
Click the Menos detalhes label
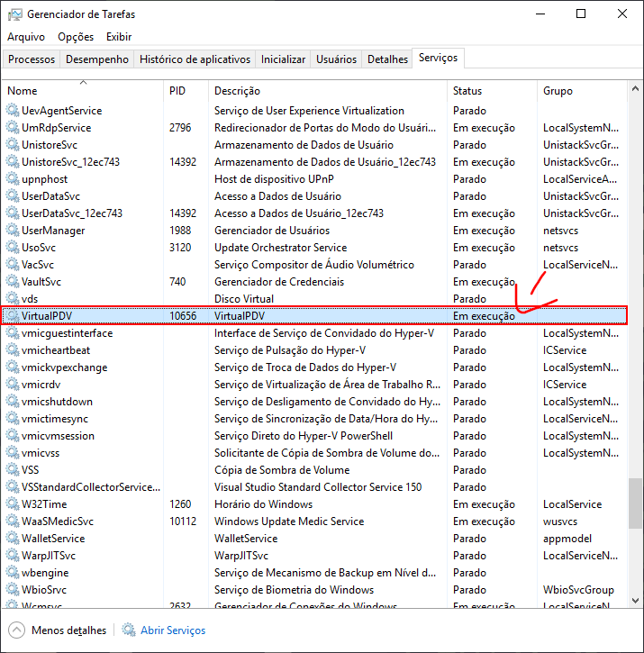coord(68,630)
